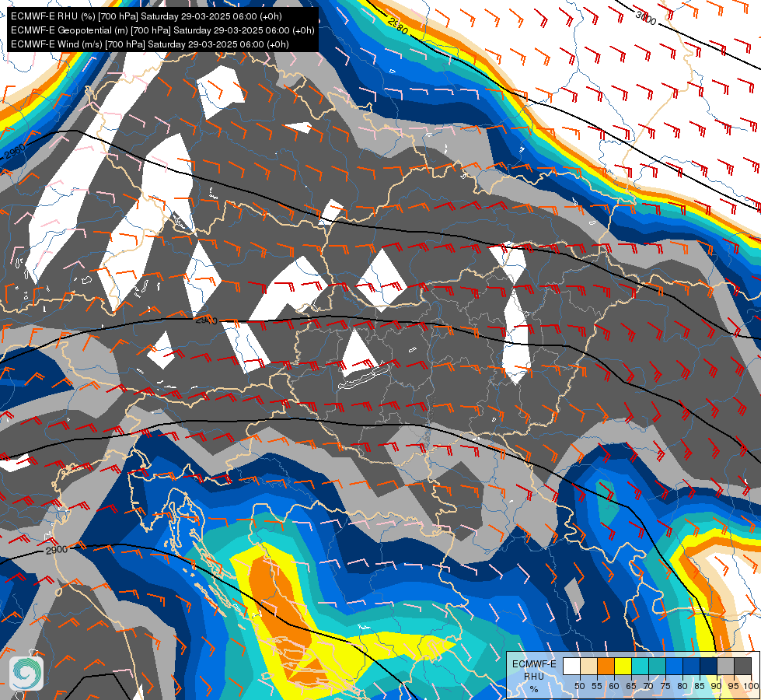Click the legend tick label 80
The width and height of the screenshot is (761, 700).
682,686
